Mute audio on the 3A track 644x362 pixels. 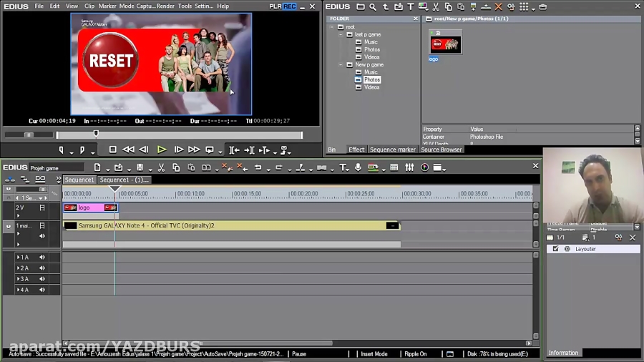[x=42, y=279]
